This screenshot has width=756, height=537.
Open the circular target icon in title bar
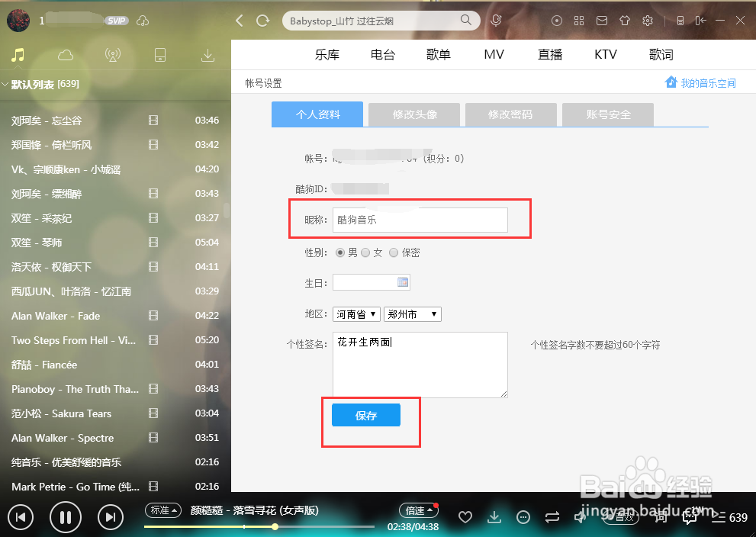tap(556, 21)
